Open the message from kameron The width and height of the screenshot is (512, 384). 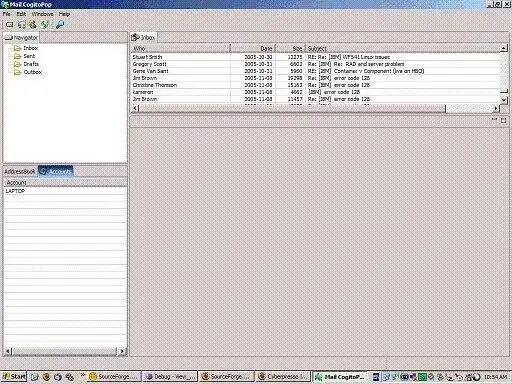[x=316, y=92]
